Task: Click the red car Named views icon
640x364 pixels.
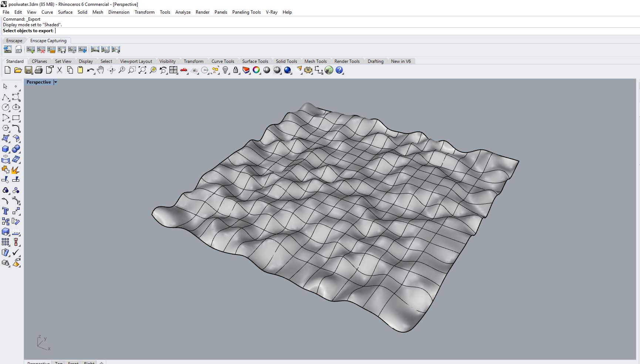Action: [x=184, y=70]
